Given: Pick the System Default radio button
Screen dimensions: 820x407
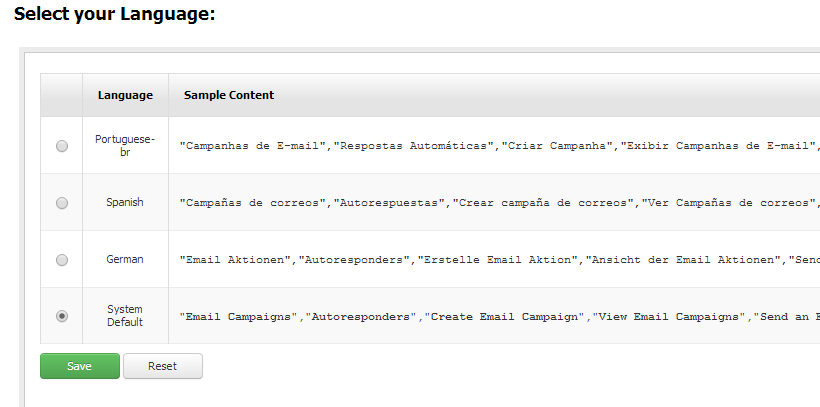Looking at the screenshot, I should coord(62,316).
